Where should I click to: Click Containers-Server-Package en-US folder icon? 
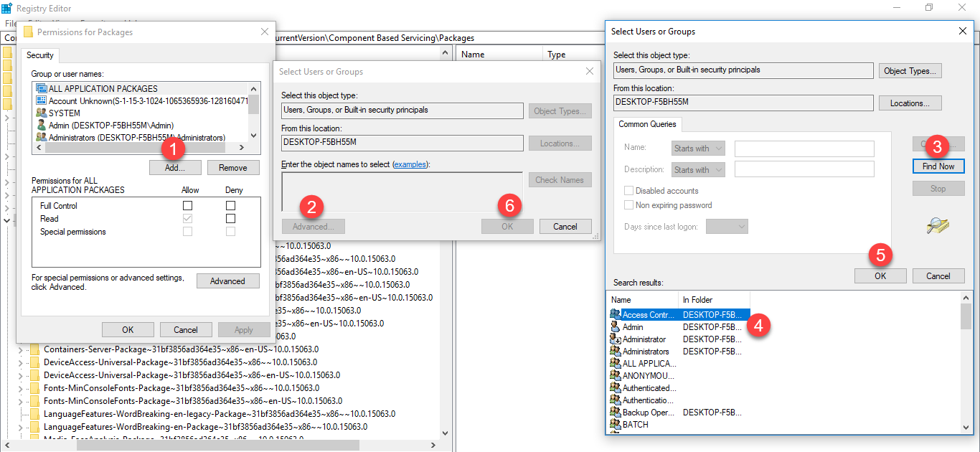coord(34,349)
